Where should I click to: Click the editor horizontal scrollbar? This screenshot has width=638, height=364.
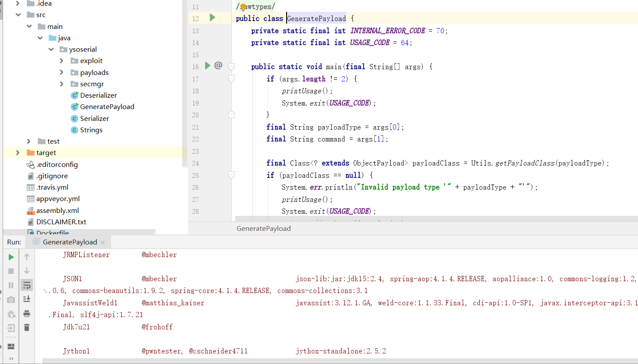coord(436,218)
